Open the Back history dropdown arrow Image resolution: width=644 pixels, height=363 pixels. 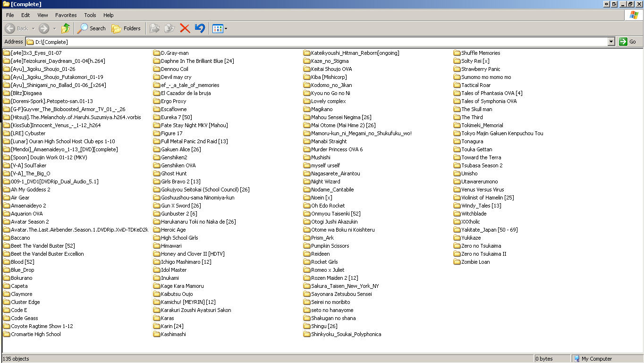(33, 28)
